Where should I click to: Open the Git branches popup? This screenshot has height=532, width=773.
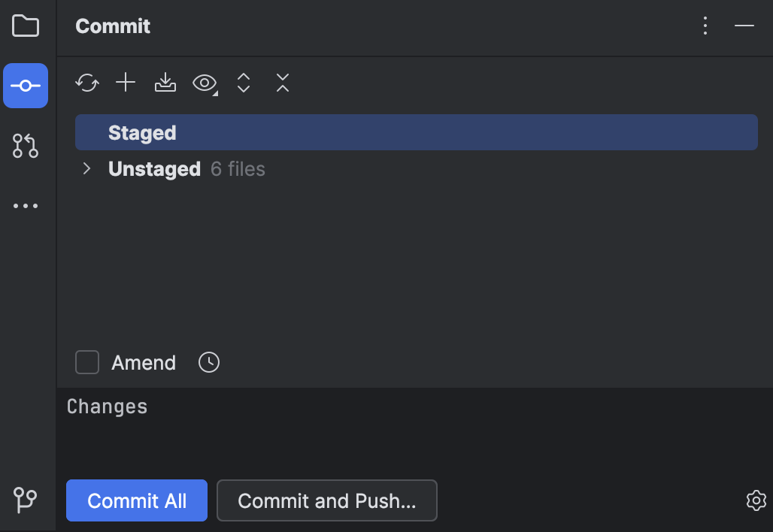click(26, 498)
